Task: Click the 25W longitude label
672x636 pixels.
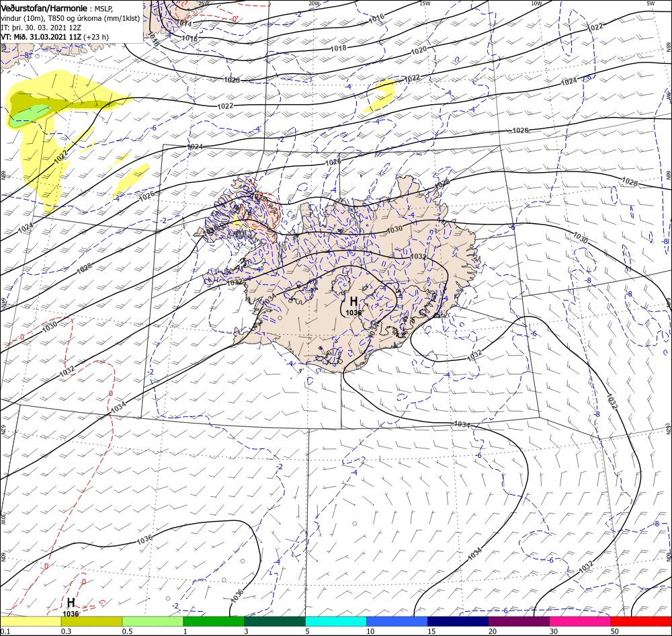Action: tap(204, 3)
